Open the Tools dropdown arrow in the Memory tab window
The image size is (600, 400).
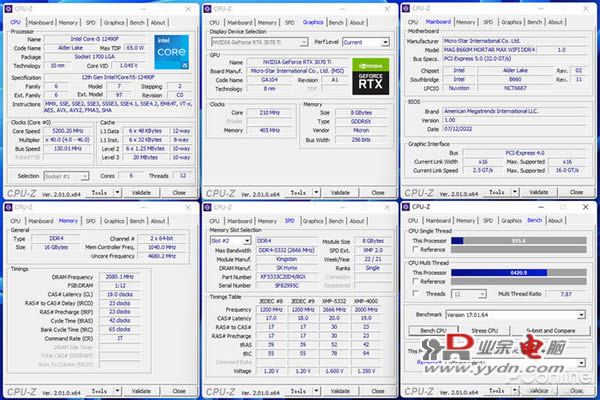pyautogui.click(x=117, y=391)
